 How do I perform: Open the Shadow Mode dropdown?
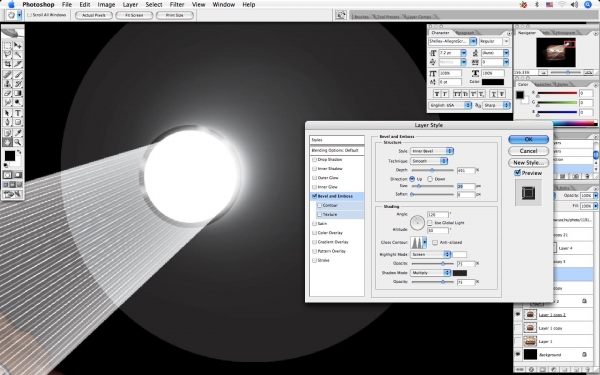coord(430,273)
